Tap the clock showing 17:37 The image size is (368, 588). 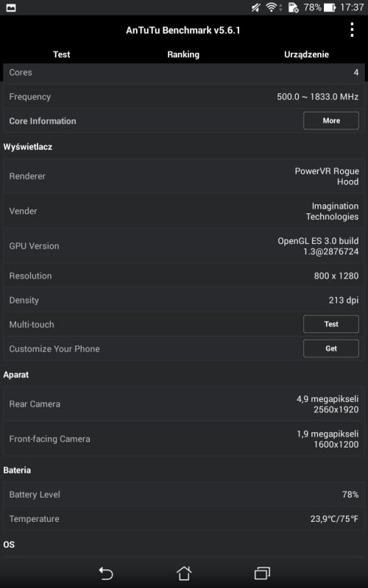point(352,7)
